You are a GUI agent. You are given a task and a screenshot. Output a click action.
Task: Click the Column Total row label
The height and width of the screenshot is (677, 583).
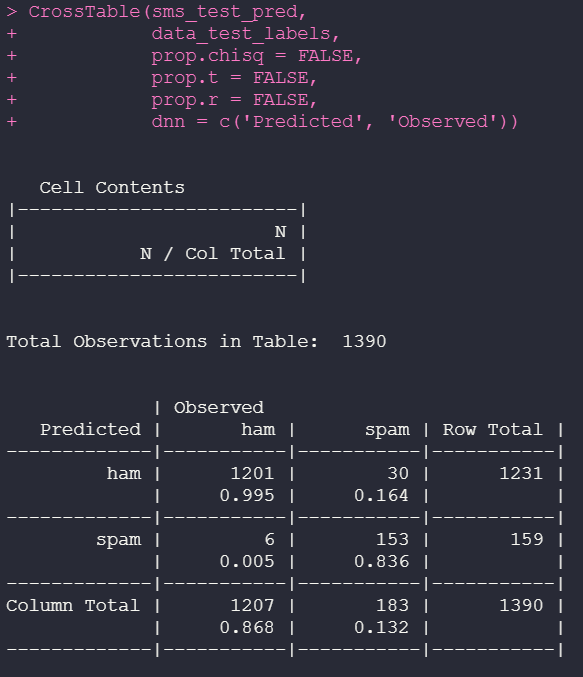(x=73, y=605)
